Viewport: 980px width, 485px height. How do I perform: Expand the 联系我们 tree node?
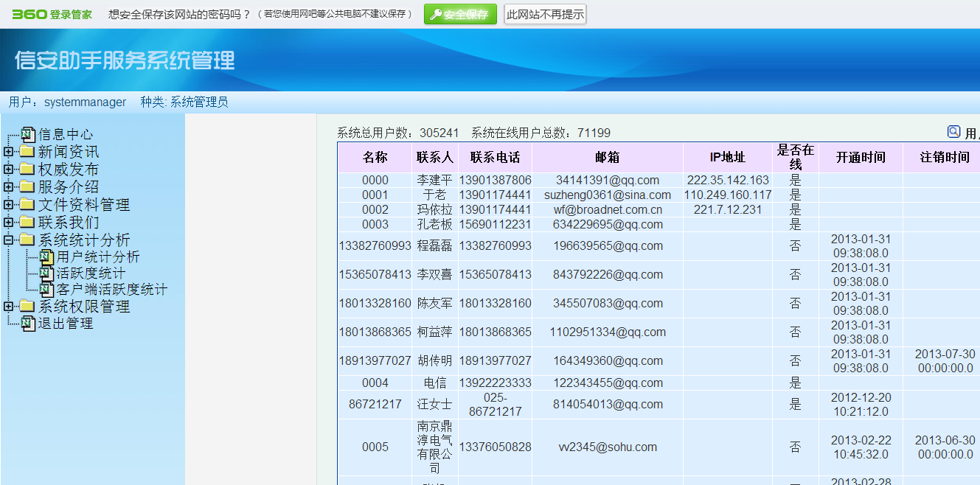point(8,223)
